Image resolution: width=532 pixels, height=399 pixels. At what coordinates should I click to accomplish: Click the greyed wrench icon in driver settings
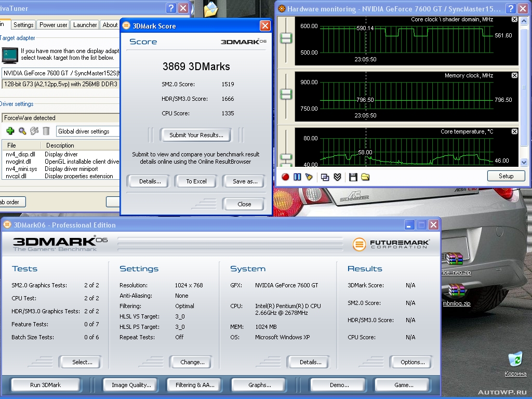(34, 131)
